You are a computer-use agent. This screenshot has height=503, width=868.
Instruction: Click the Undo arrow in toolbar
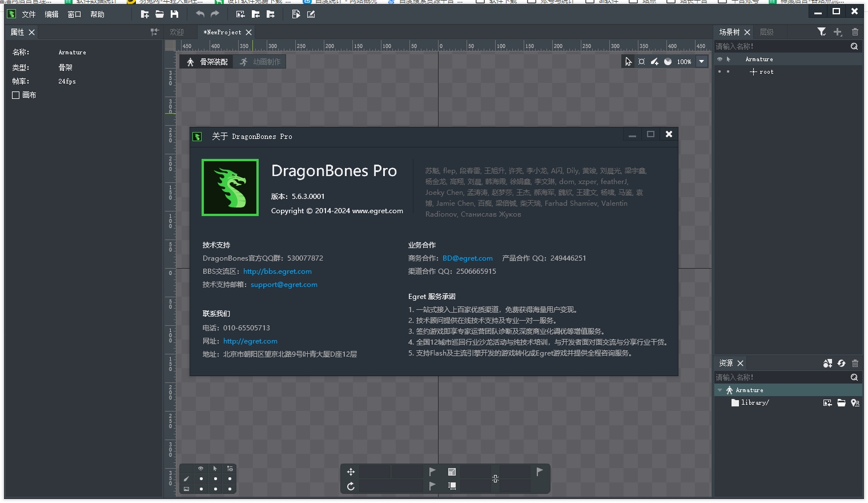pyautogui.click(x=200, y=14)
